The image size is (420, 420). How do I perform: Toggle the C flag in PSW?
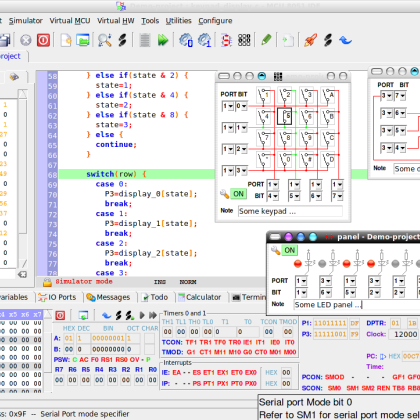click(x=74, y=360)
